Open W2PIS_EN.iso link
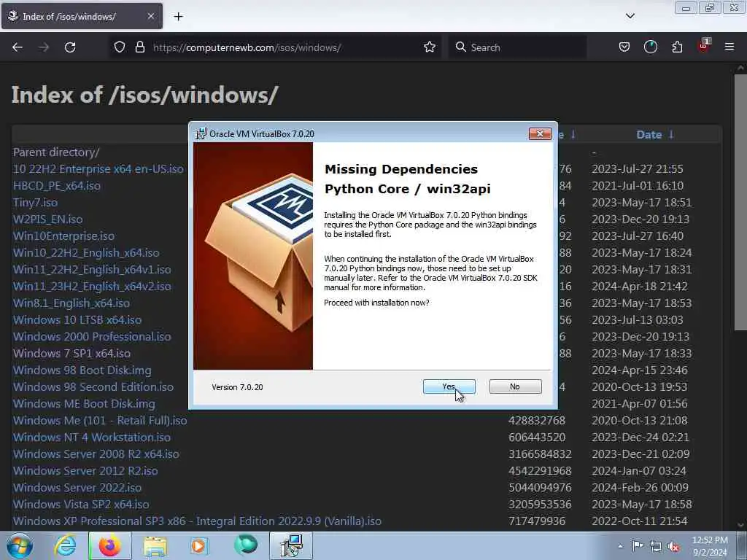 coord(47,219)
